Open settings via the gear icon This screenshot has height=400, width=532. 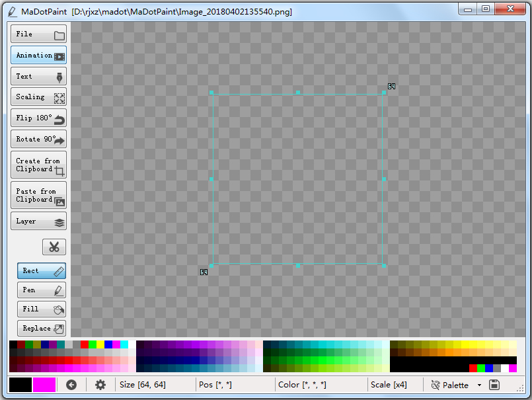tap(100, 385)
